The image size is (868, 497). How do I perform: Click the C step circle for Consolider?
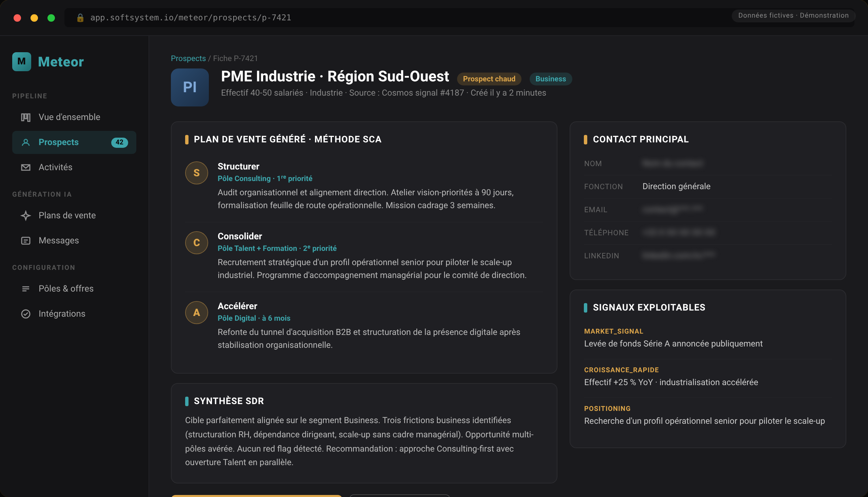(x=197, y=243)
